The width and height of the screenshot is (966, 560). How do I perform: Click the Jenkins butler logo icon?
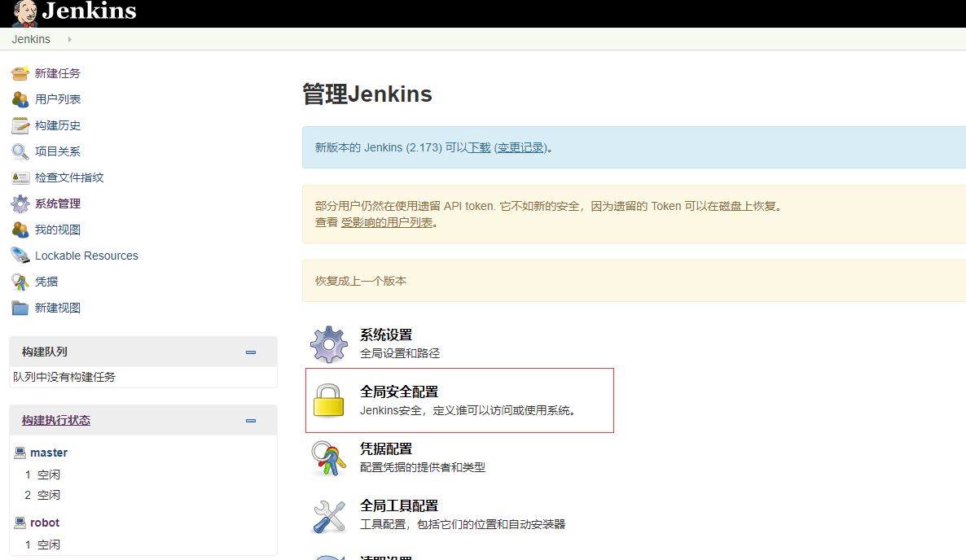(x=24, y=13)
